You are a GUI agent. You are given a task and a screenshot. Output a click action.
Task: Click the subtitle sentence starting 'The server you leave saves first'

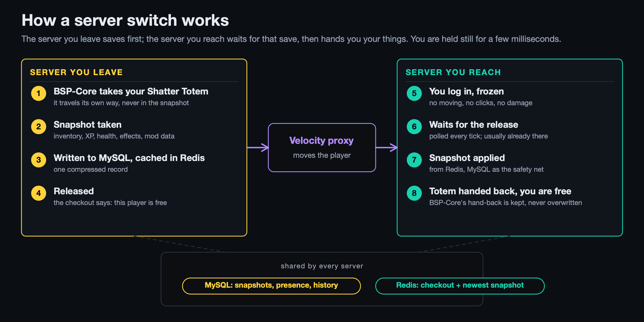tap(291, 39)
